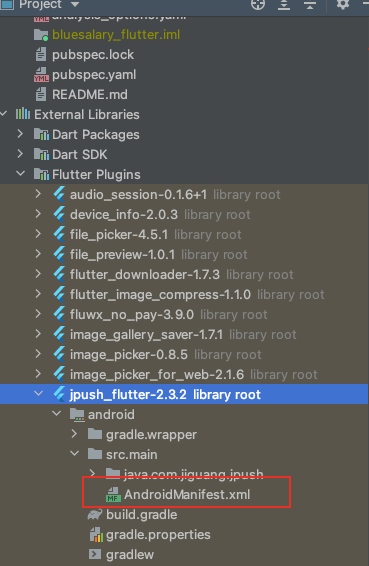Select pubspec.lock file
This screenshot has height=566, width=369.
click(x=93, y=55)
